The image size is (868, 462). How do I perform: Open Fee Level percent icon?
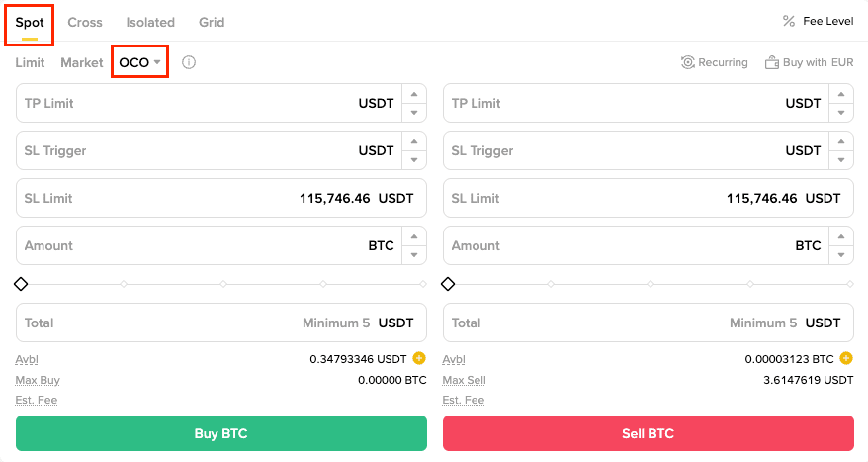(789, 21)
